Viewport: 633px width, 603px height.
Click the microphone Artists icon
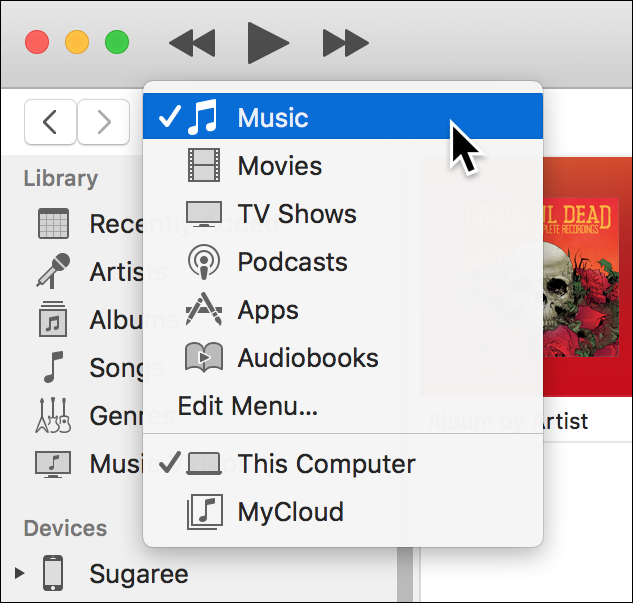(x=53, y=271)
